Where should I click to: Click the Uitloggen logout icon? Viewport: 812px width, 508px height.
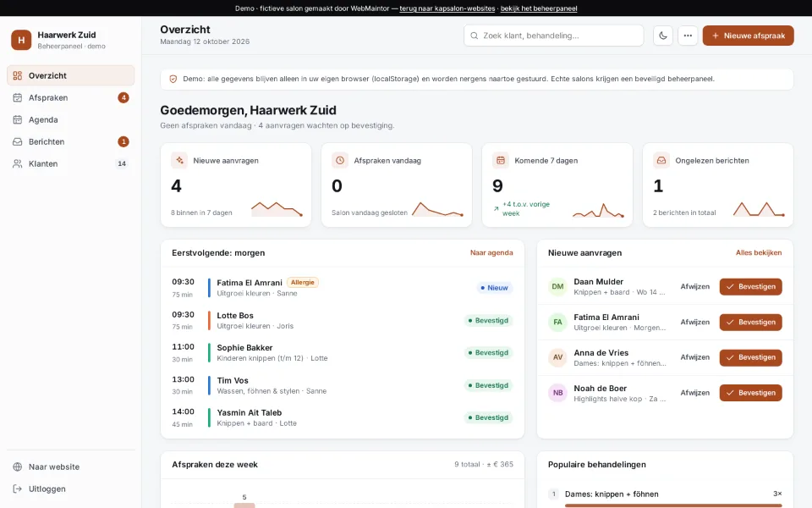click(x=18, y=489)
